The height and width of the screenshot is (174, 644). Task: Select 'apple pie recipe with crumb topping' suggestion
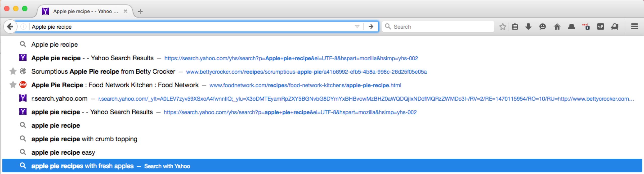(322, 139)
